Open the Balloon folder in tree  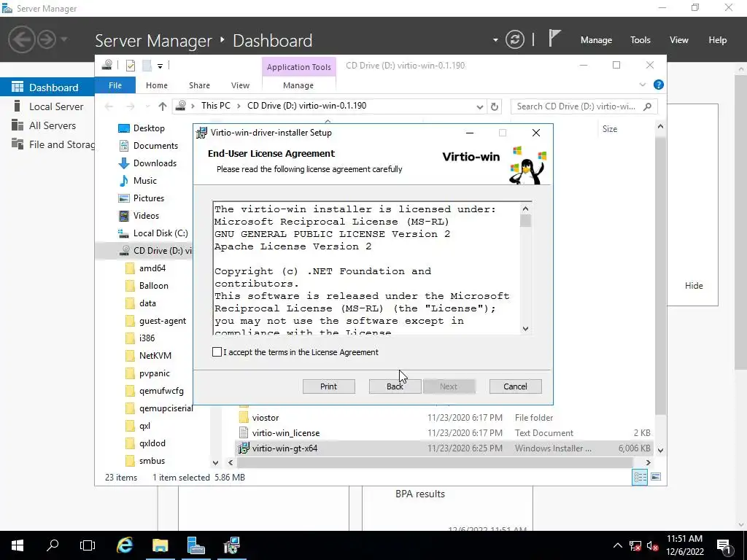(153, 286)
